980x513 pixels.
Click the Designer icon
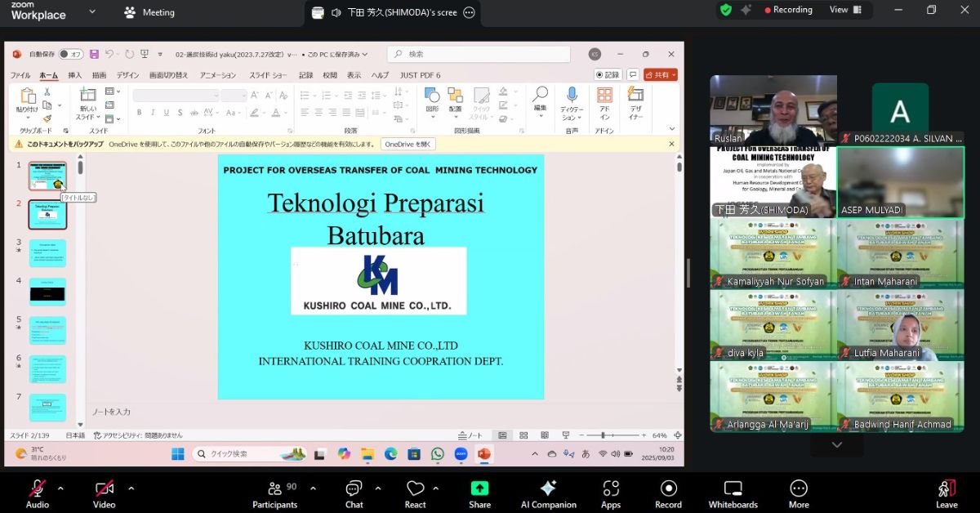pyautogui.click(x=635, y=95)
